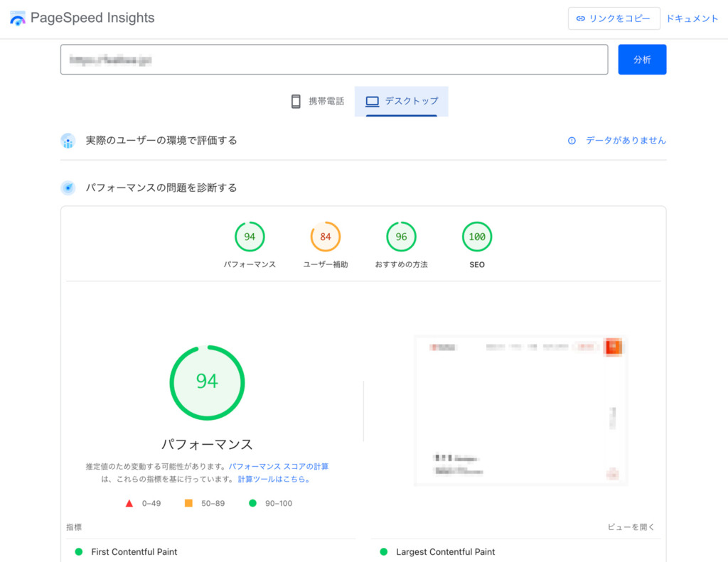Open パフォーマンス スコアの計算 link
Image resolution: width=728 pixels, height=562 pixels.
pyautogui.click(x=279, y=466)
